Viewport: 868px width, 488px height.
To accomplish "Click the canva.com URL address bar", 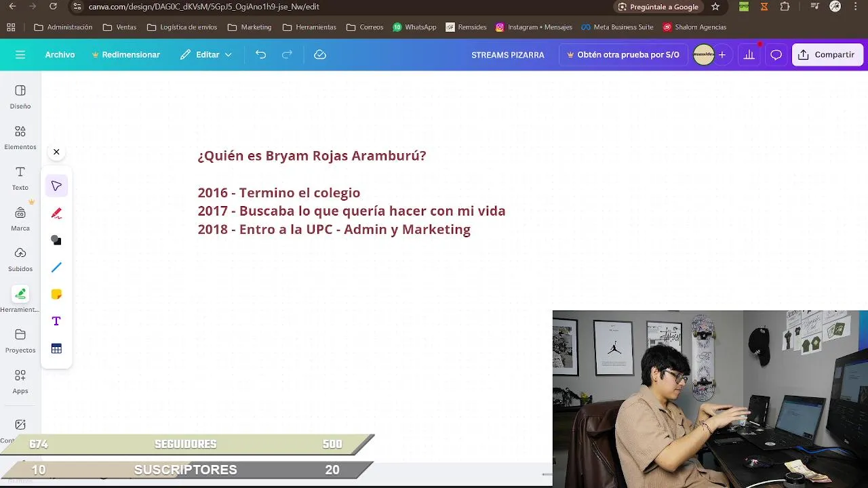I will point(203,7).
